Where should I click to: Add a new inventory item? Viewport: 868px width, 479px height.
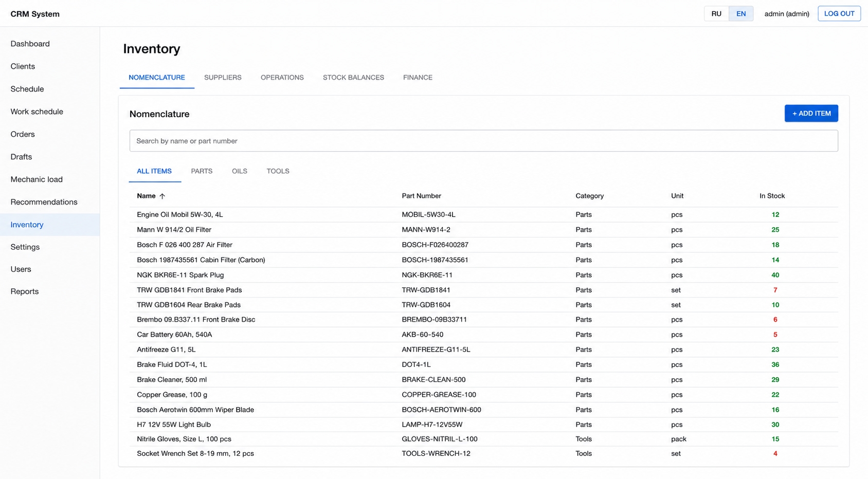811,114
